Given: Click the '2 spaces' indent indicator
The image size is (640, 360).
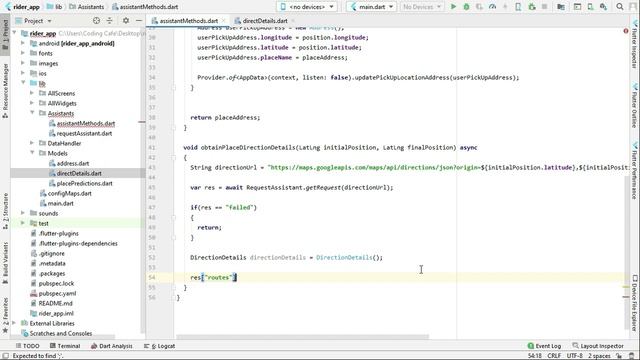Looking at the screenshot, I should [599, 356].
